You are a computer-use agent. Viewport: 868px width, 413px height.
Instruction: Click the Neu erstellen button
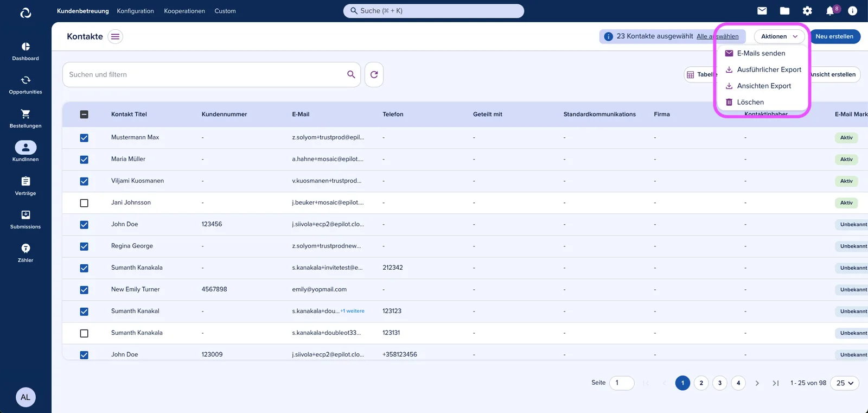click(x=834, y=36)
